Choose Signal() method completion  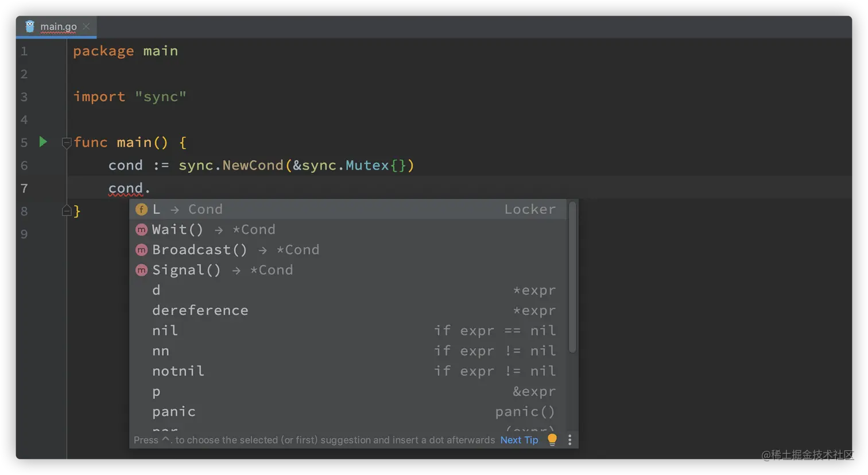[348, 269]
